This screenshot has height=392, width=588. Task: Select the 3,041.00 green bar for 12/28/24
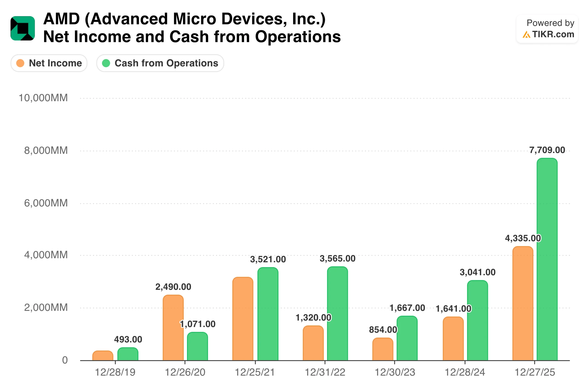pyautogui.click(x=478, y=321)
